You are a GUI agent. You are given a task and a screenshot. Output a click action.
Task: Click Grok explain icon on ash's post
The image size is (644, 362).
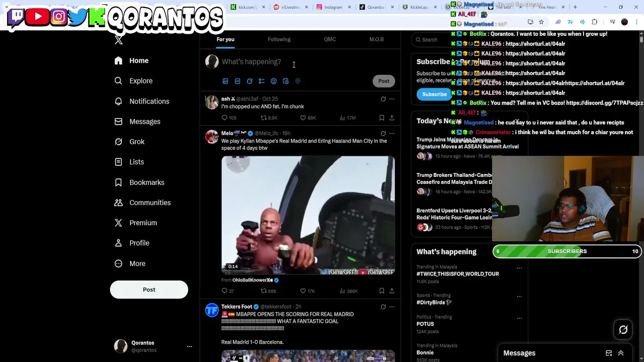click(x=383, y=99)
